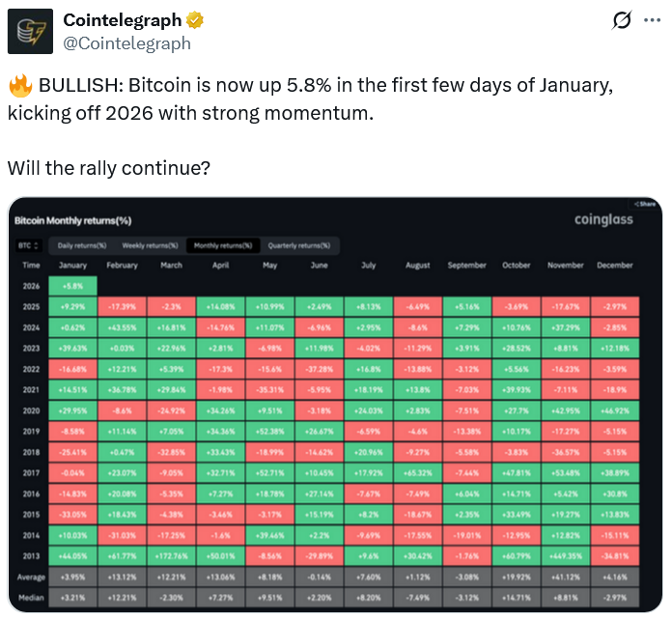Click the coinglass logo
Viewport: 672px width, 620px height.
tap(603, 220)
